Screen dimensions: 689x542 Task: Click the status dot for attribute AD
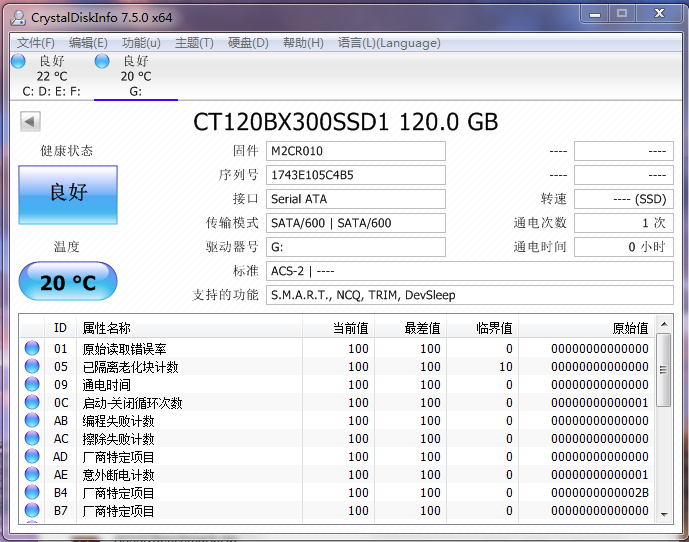pyautogui.click(x=32, y=456)
